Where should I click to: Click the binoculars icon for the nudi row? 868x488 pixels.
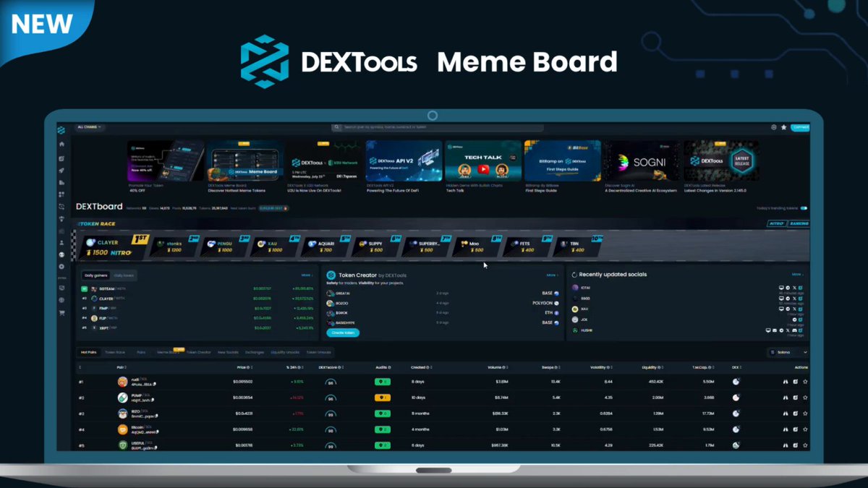(786, 382)
